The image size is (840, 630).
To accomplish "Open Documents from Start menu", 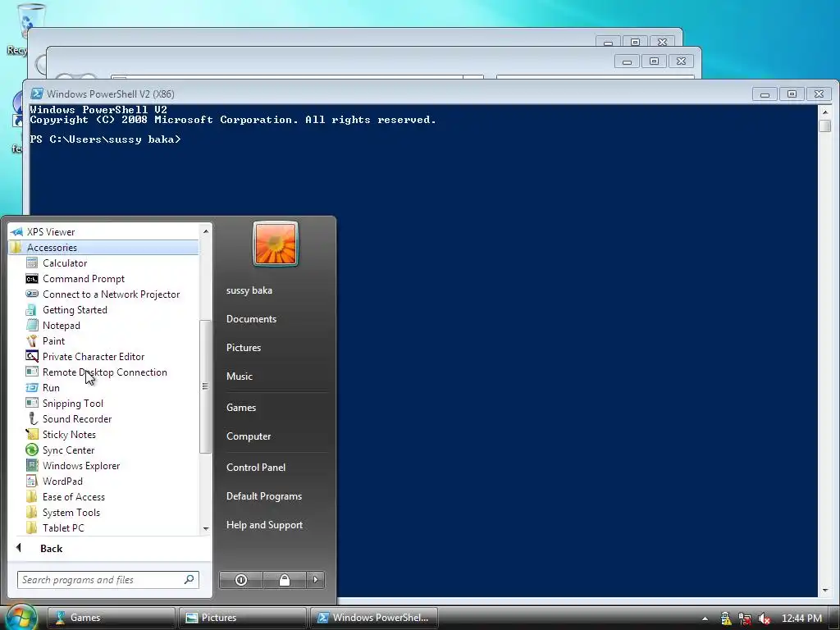I will pos(251,319).
